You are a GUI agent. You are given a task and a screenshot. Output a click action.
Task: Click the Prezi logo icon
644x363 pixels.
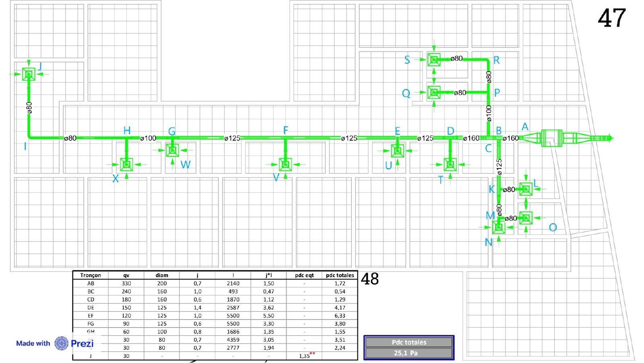(x=62, y=343)
